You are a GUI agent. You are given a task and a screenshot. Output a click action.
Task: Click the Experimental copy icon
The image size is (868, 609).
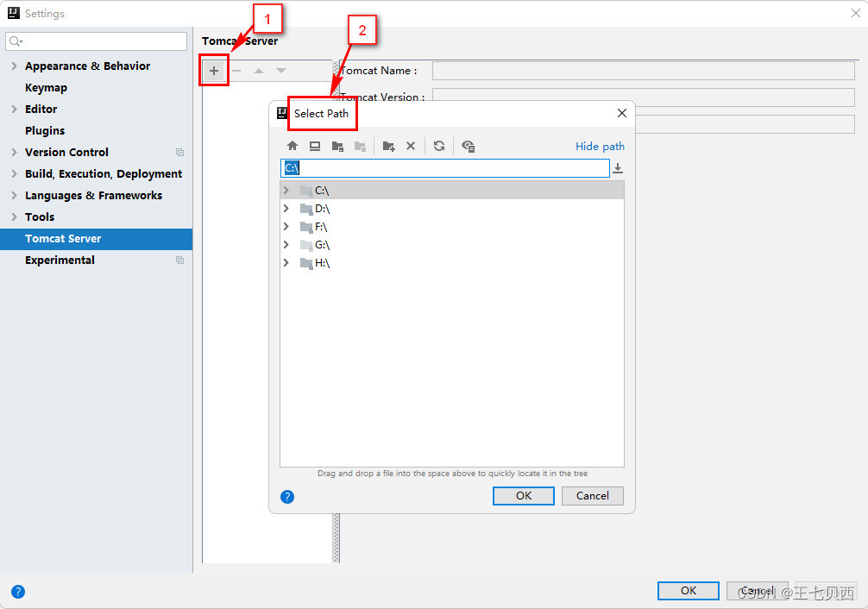(x=180, y=260)
